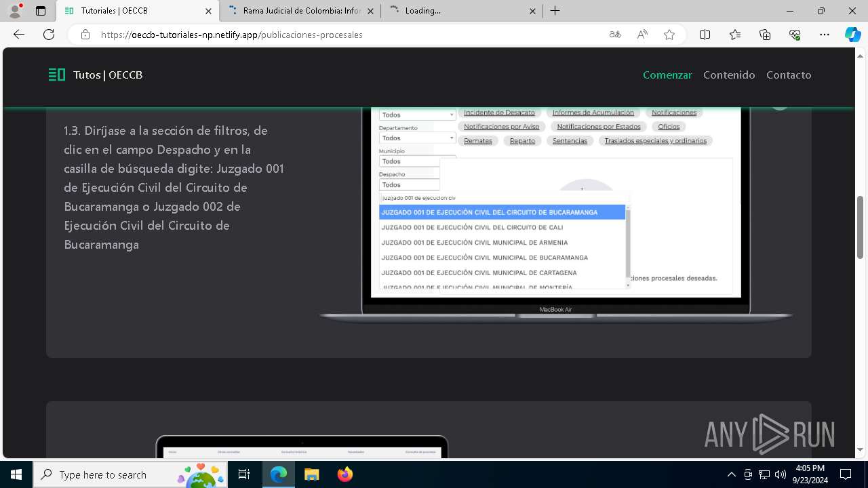View site information lock icon

[85, 35]
